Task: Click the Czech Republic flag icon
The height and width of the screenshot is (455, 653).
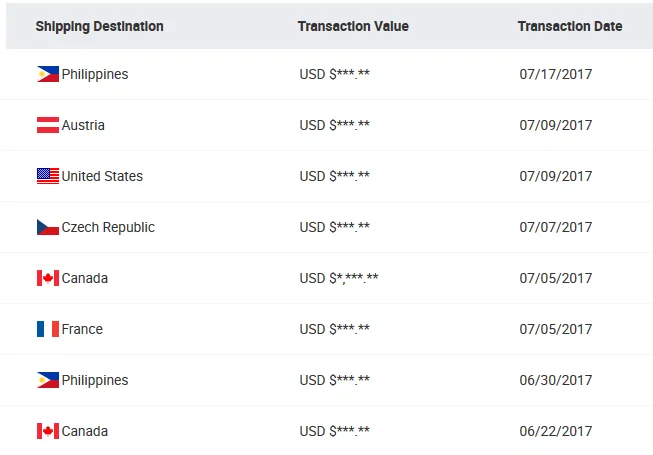Action: tap(47, 227)
